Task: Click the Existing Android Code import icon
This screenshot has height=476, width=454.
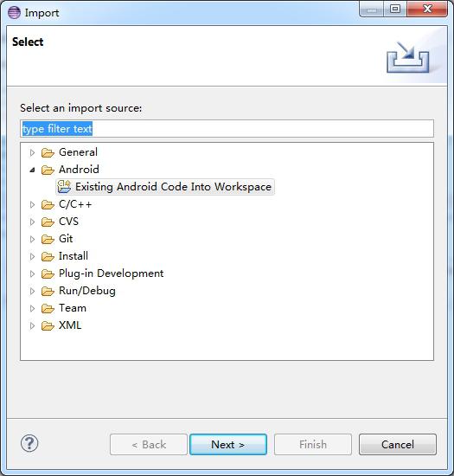Action: click(64, 187)
